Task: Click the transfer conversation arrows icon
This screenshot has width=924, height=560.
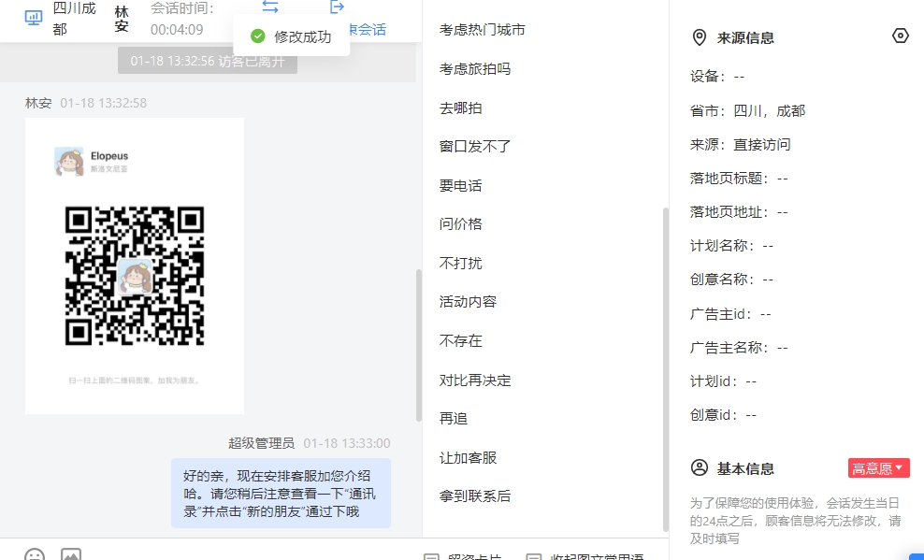Action: pos(270,7)
